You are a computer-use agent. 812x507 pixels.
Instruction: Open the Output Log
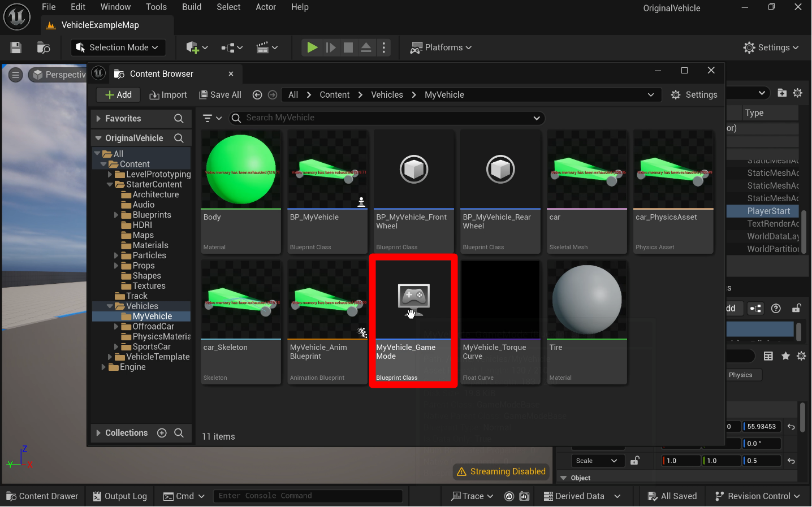coord(120,496)
